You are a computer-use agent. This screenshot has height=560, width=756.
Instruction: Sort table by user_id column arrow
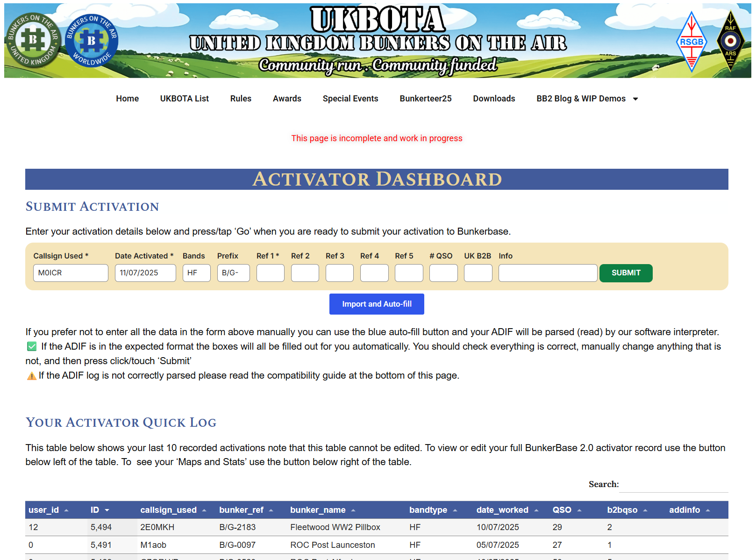(x=66, y=510)
